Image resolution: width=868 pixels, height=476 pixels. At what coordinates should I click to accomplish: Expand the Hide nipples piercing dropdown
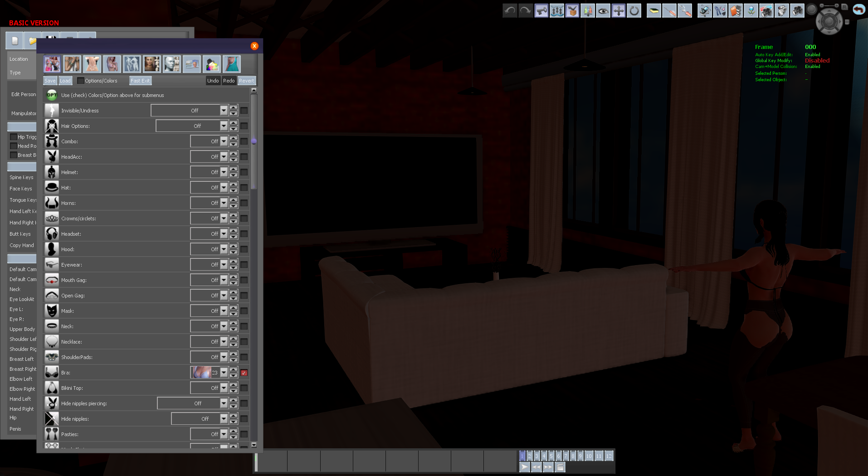224,403
